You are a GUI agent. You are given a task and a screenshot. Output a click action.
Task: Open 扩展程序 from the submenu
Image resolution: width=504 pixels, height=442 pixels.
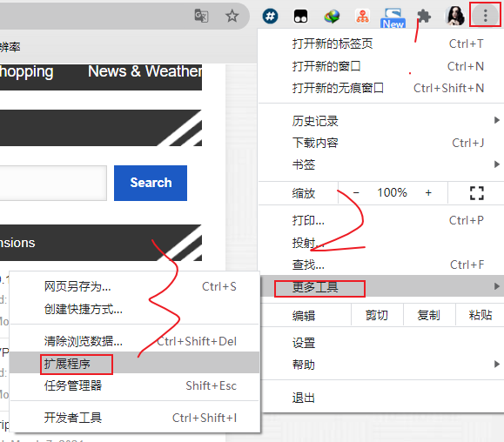pyautogui.click(x=135, y=363)
